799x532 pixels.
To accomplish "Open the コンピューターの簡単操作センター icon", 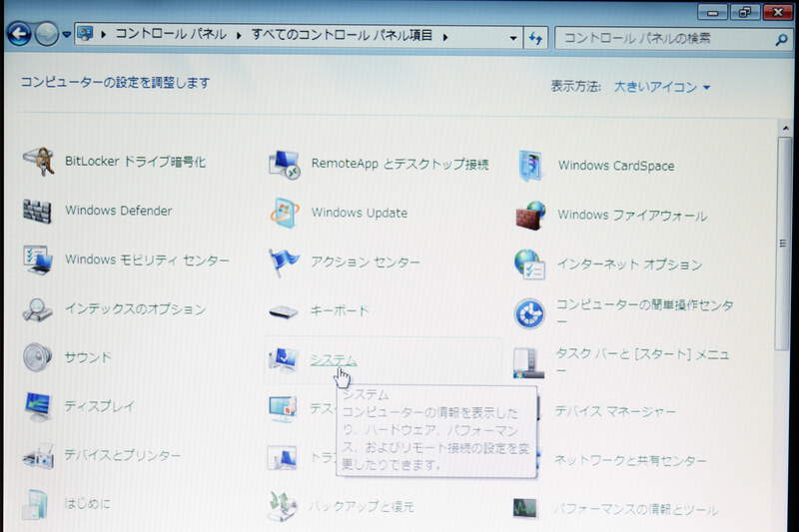I will tap(530, 313).
